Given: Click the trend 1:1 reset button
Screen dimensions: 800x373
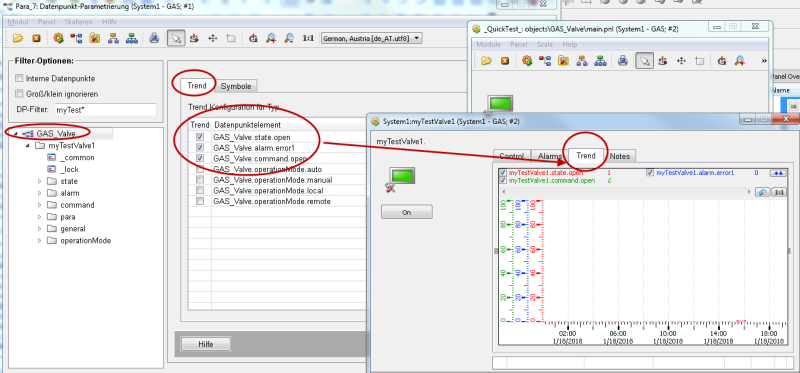Looking at the screenshot, I should pos(779,192).
